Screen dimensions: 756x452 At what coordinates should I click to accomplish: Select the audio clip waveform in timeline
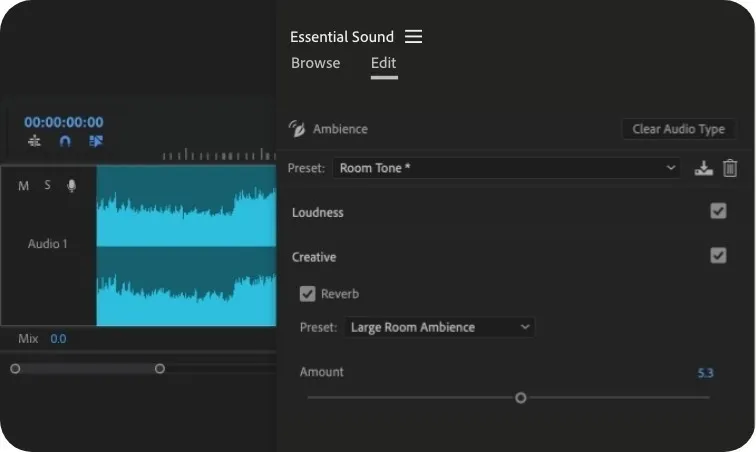point(186,246)
